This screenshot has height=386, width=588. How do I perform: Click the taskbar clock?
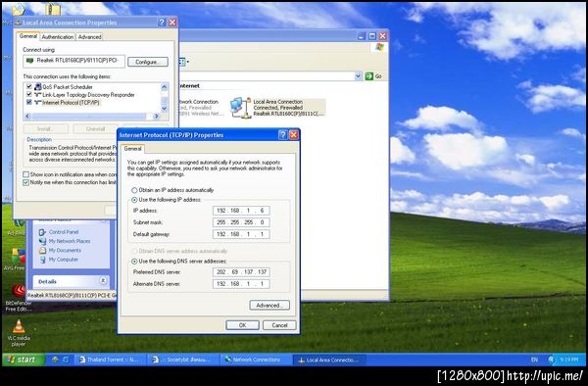click(x=568, y=360)
